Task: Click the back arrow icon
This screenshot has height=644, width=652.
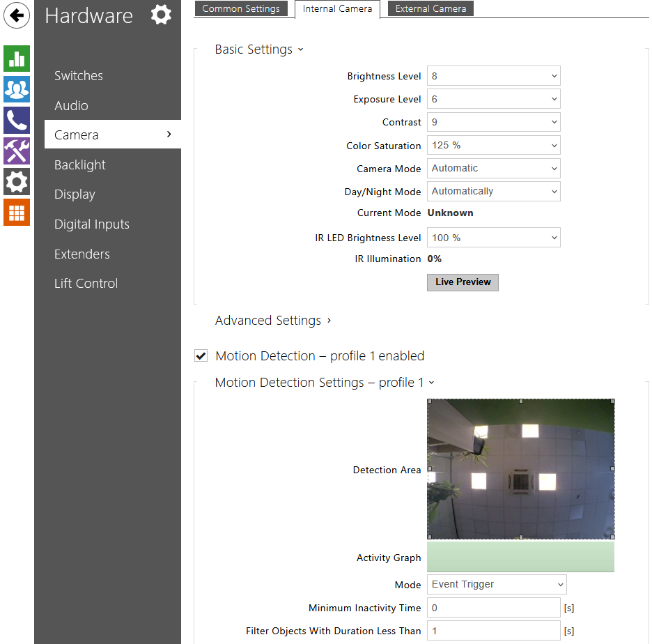Action: [17, 15]
